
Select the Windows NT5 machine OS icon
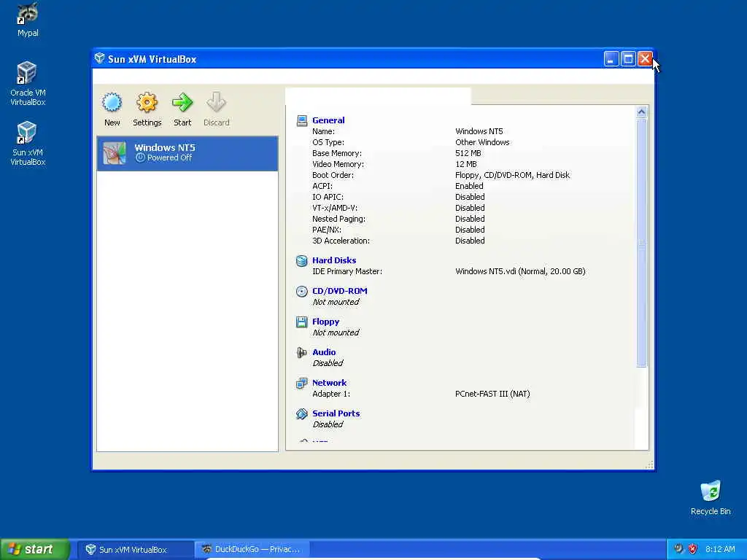[115, 153]
